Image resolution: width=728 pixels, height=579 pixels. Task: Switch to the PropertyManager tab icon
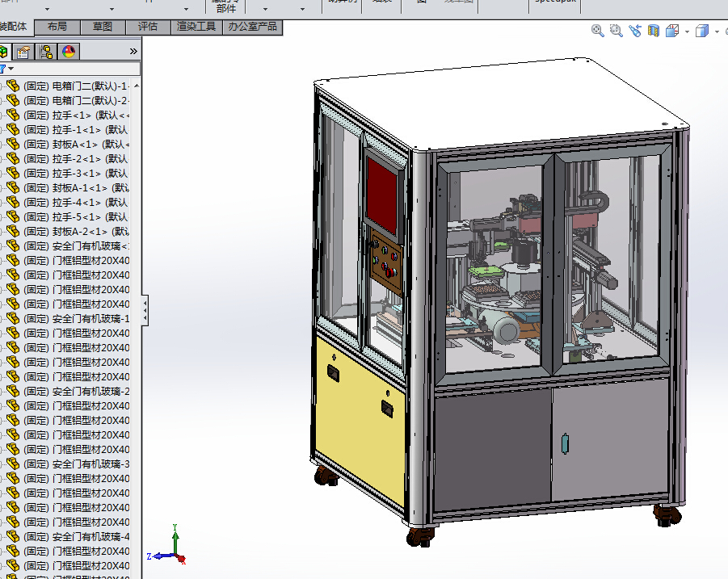pos(23,52)
